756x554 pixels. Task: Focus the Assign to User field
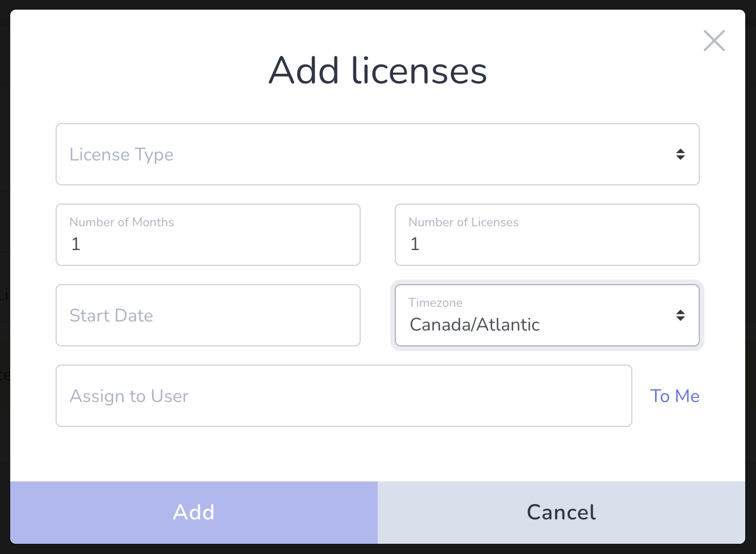(344, 396)
